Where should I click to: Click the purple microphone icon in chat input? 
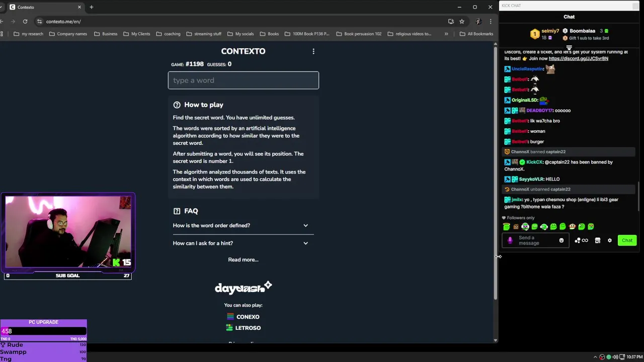(510, 240)
